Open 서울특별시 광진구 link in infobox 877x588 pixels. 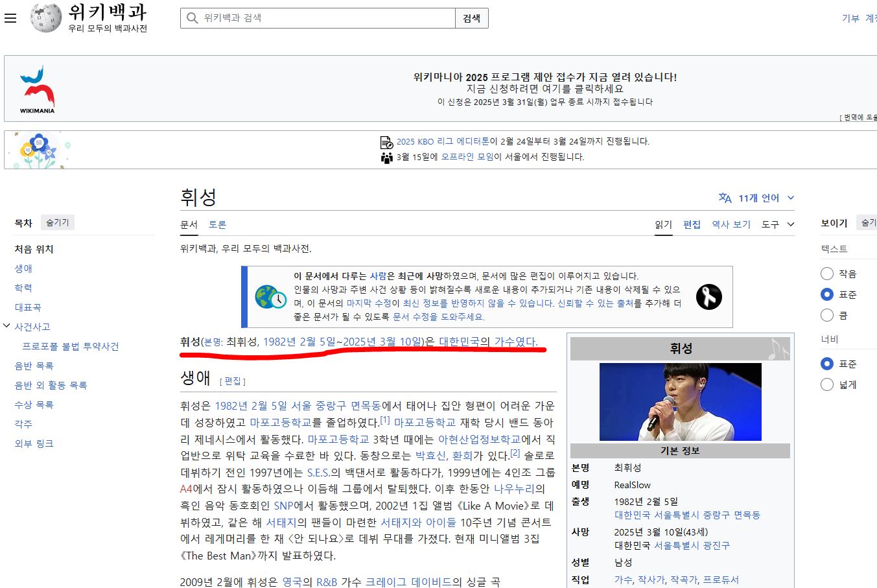(x=692, y=545)
